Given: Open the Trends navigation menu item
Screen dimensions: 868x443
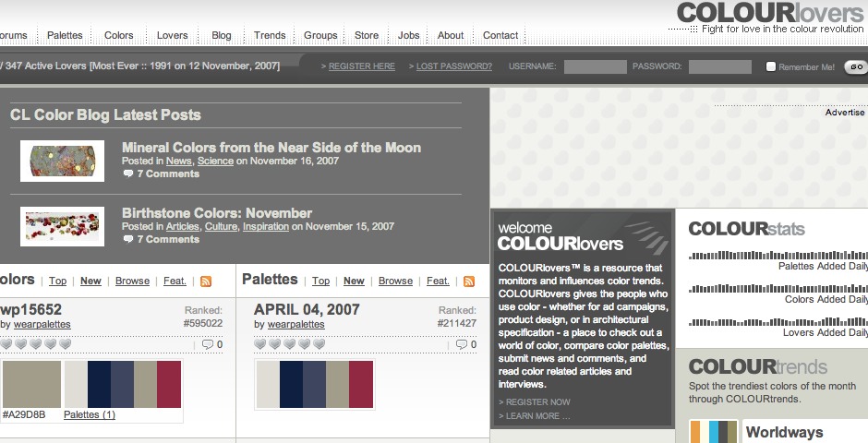Looking at the screenshot, I should coord(270,35).
